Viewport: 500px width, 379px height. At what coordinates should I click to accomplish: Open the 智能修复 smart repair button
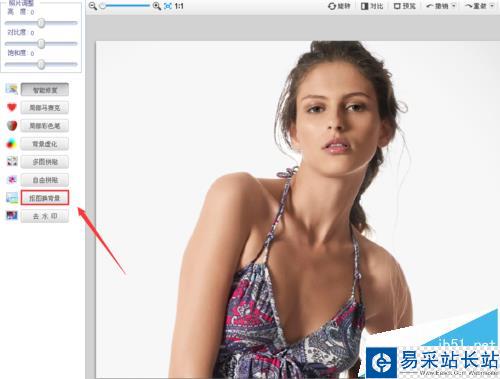pyautogui.click(x=45, y=90)
